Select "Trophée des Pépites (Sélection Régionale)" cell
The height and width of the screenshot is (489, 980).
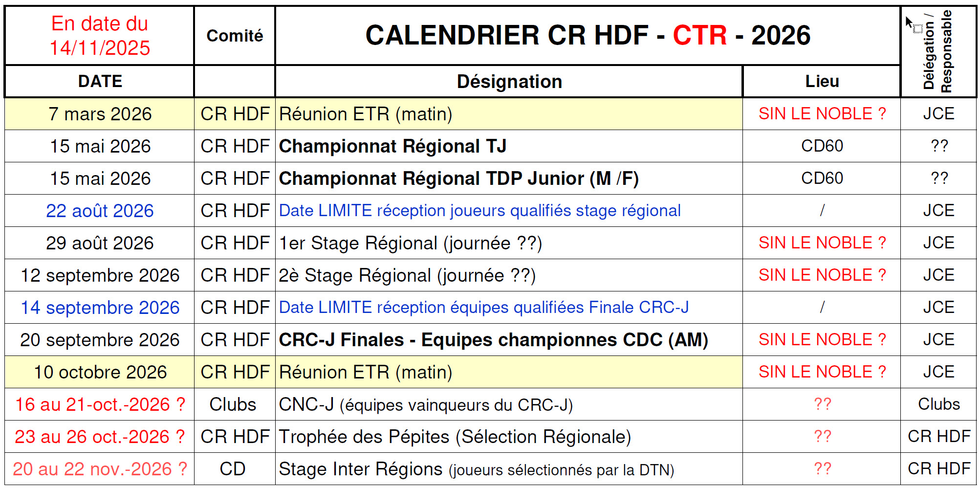coord(455,437)
